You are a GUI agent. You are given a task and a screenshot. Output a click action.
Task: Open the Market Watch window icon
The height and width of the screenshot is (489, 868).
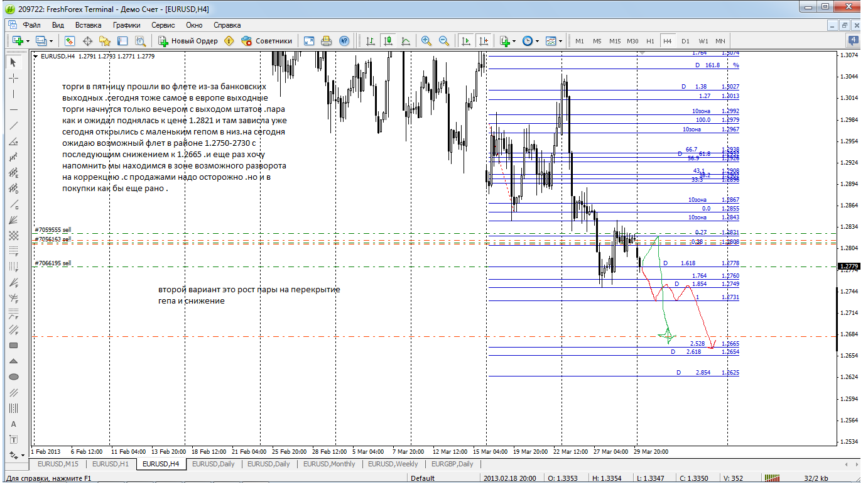click(x=70, y=41)
